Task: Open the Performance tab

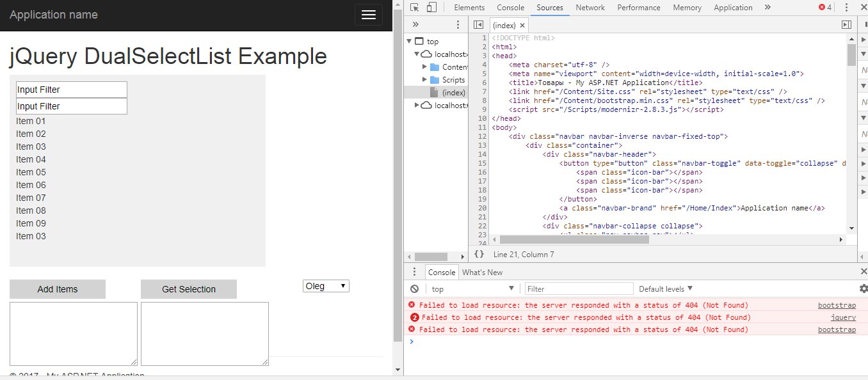Action: tap(639, 8)
